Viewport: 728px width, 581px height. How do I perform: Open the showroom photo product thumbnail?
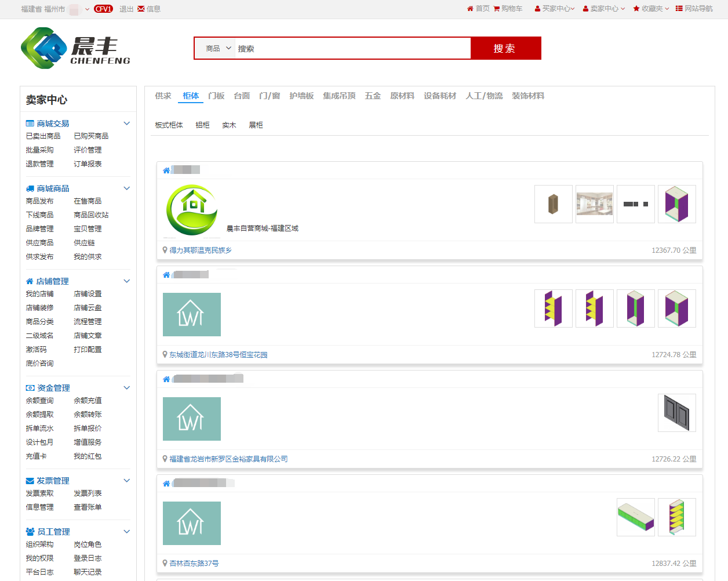tap(594, 204)
